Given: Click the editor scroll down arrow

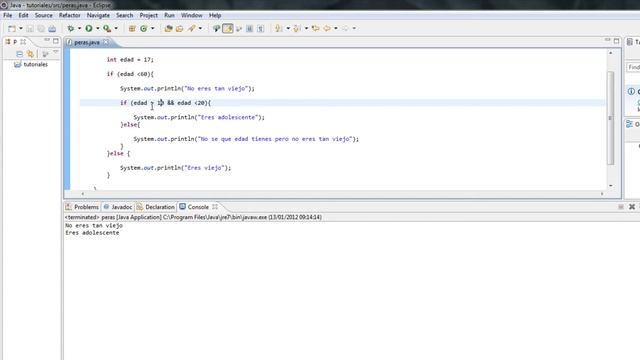Looking at the screenshot, I should (x=611, y=186).
